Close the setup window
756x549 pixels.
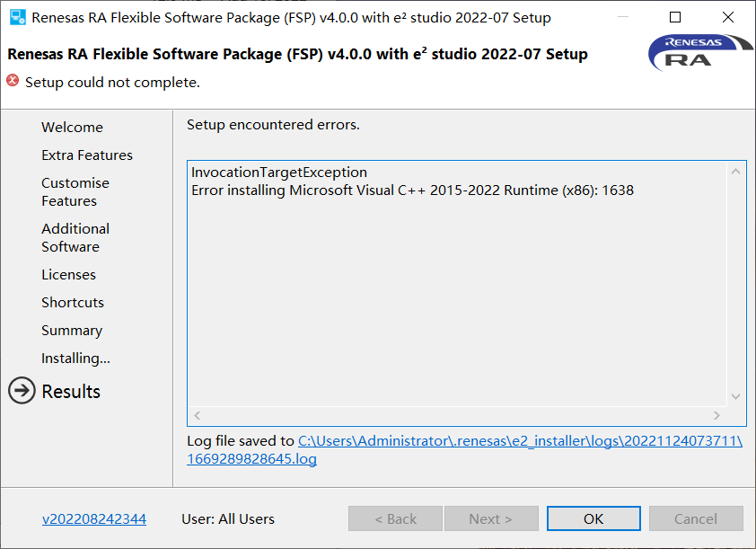(728, 17)
